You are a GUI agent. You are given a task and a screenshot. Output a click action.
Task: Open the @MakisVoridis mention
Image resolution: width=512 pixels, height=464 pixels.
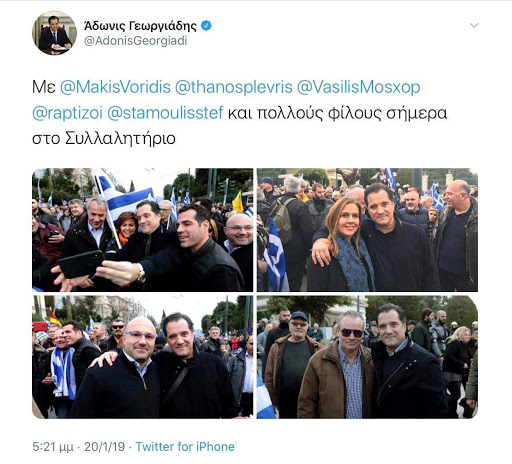click(x=115, y=87)
